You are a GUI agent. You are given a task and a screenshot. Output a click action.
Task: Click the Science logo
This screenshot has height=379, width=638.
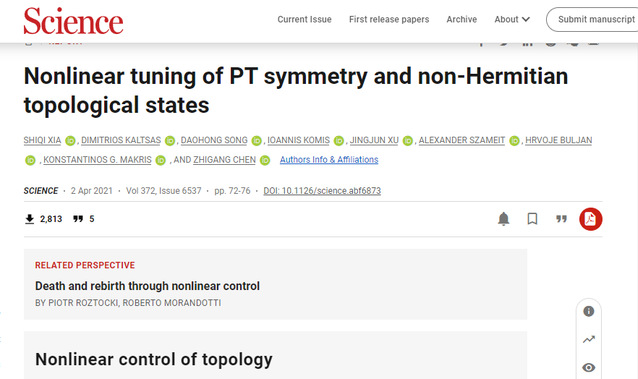coord(73,21)
